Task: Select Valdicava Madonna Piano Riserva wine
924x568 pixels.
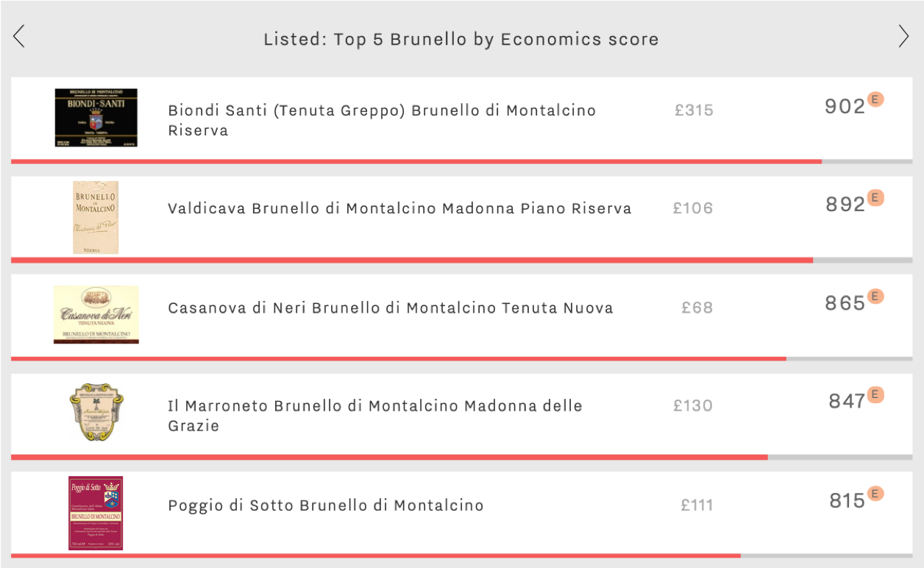Action: pos(399,208)
